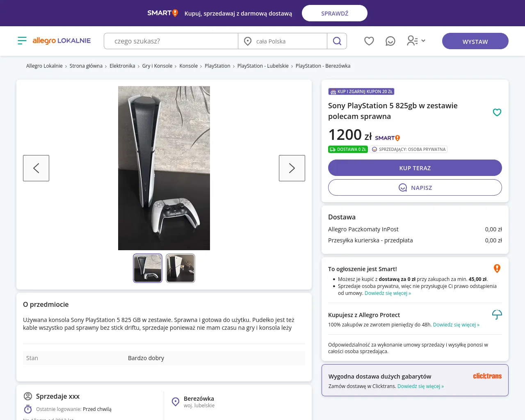525x420 pixels.
Task: Open the favorites heart icon in header
Action: [x=369, y=41]
